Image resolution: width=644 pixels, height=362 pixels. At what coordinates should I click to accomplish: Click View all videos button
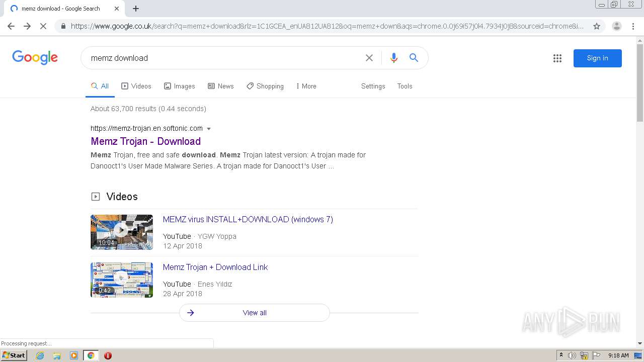click(255, 313)
